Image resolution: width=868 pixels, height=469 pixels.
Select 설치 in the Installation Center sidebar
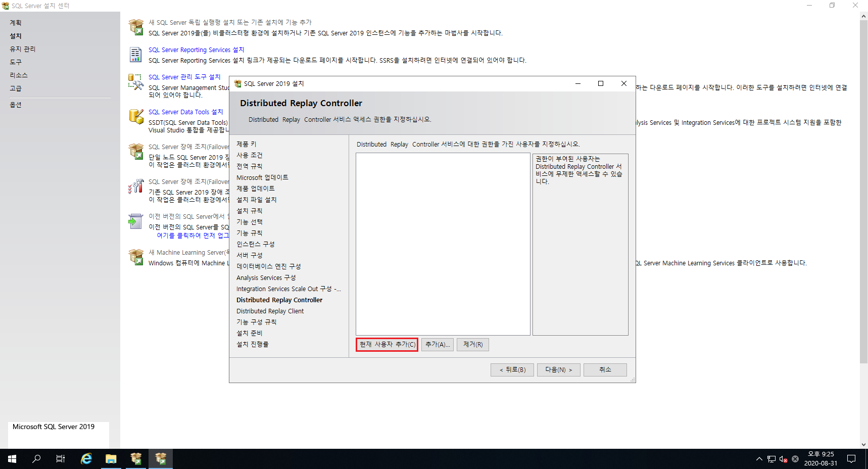16,36
